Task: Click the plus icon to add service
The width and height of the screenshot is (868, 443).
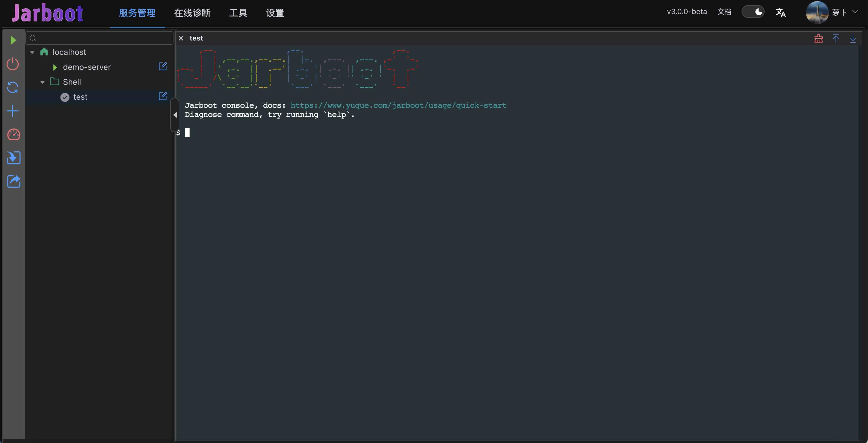Action: (13, 111)
